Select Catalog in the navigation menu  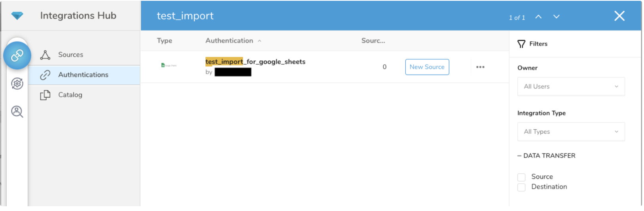(70, 95)
